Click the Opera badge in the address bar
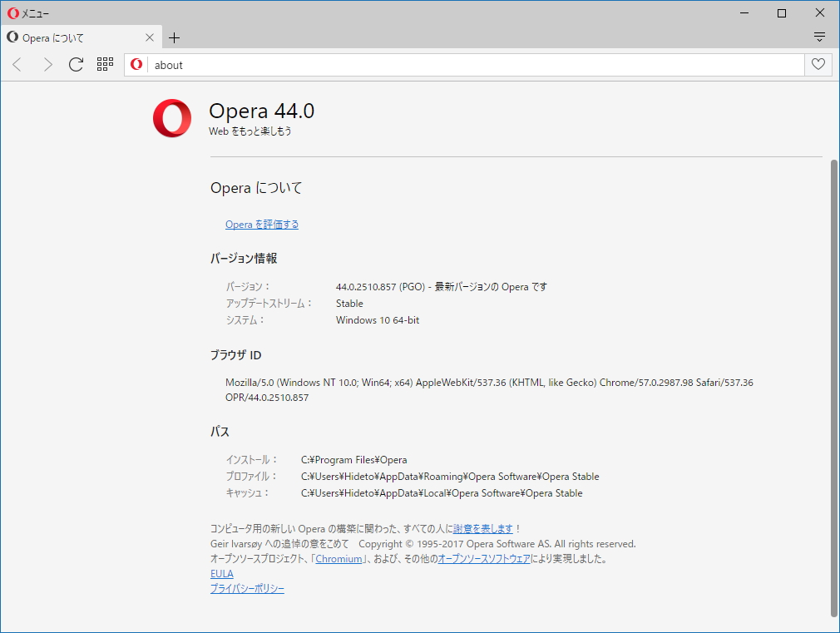The width and height of the screenshot is (840, 633). [x=136, y=64]
